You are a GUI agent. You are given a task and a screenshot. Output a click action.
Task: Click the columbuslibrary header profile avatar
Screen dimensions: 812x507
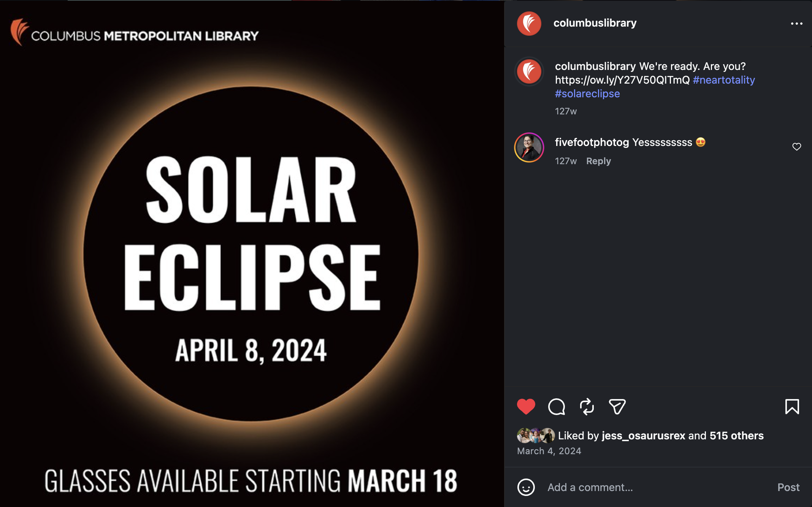pyautogui.click(x=529, y=24)
